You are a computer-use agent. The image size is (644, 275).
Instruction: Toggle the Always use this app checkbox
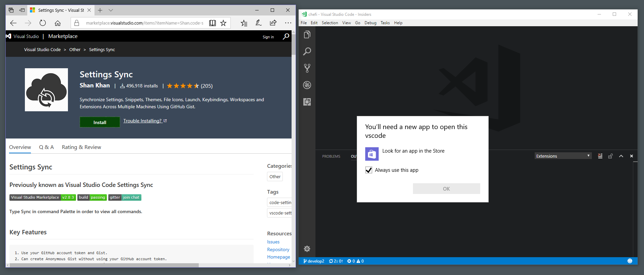[369, 170]
